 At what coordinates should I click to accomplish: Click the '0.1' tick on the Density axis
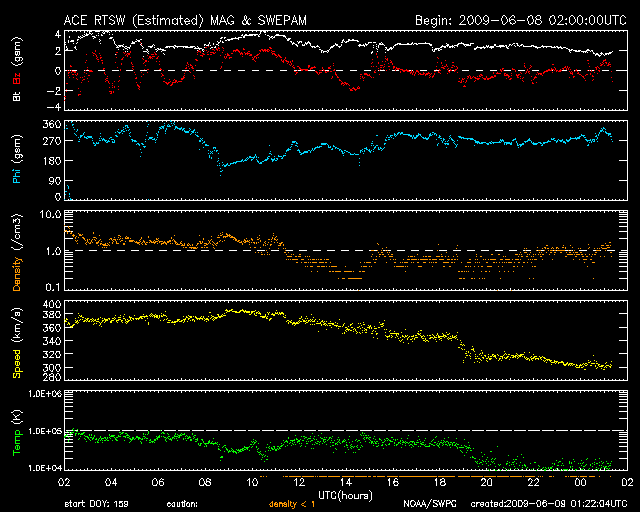tap(53, 287)
